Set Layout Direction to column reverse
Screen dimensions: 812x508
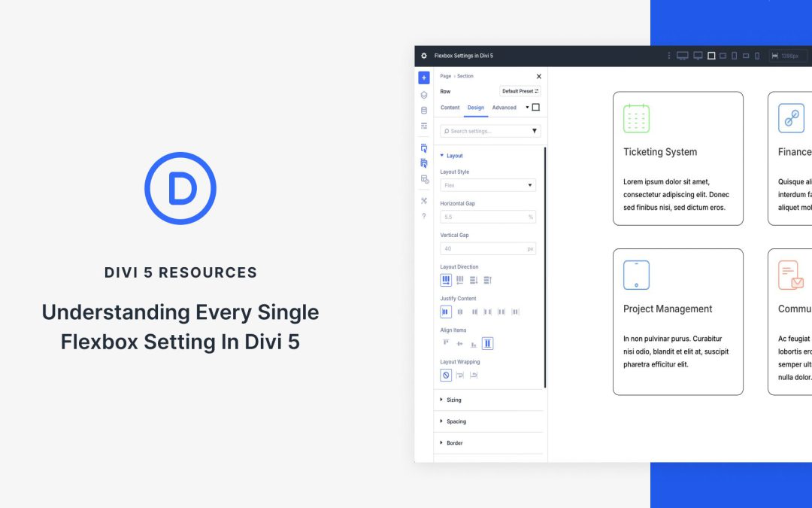click(x=487, y=281)
